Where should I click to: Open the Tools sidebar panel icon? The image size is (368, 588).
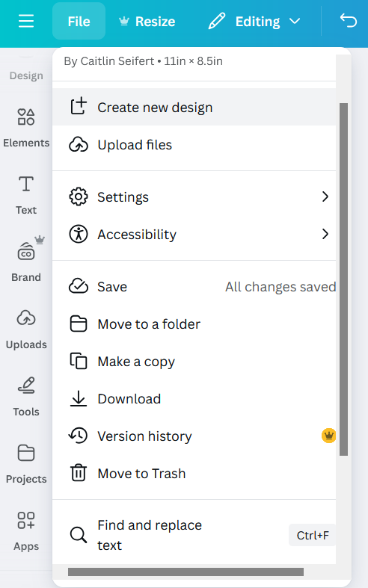click(26, 385)
